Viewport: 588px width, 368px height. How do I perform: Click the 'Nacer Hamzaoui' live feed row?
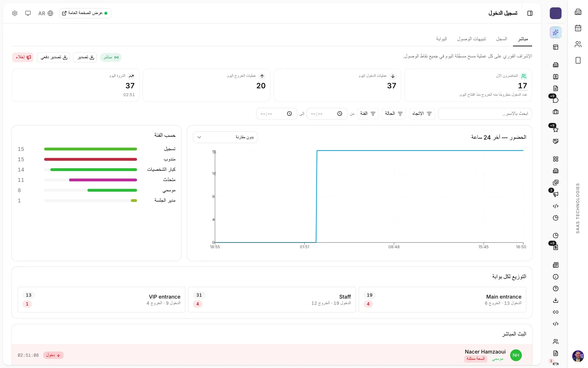click(x=272, y=355)
